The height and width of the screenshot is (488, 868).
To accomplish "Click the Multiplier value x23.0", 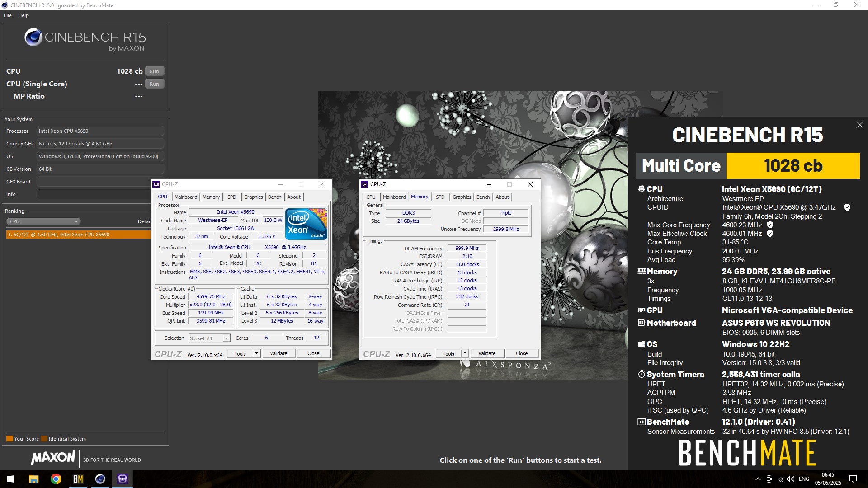I will tap(211, 305).
